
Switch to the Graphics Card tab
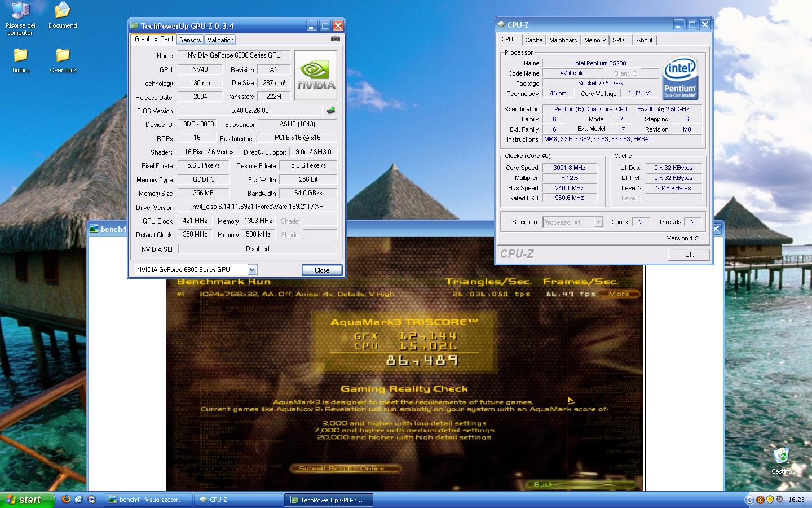coord(153,39)
